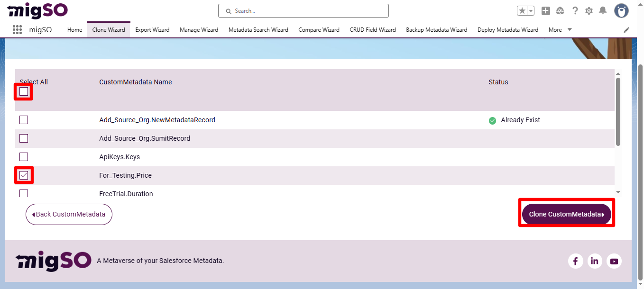This screenshot has width=644, height=289.
Task: Open the Manage Wizard tab
Action: 199,30
